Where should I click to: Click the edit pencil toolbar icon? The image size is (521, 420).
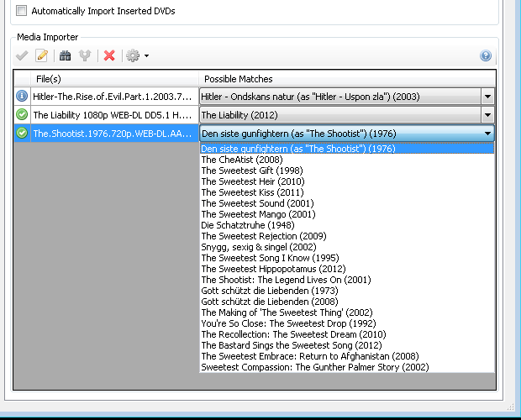tap(42, 55)
